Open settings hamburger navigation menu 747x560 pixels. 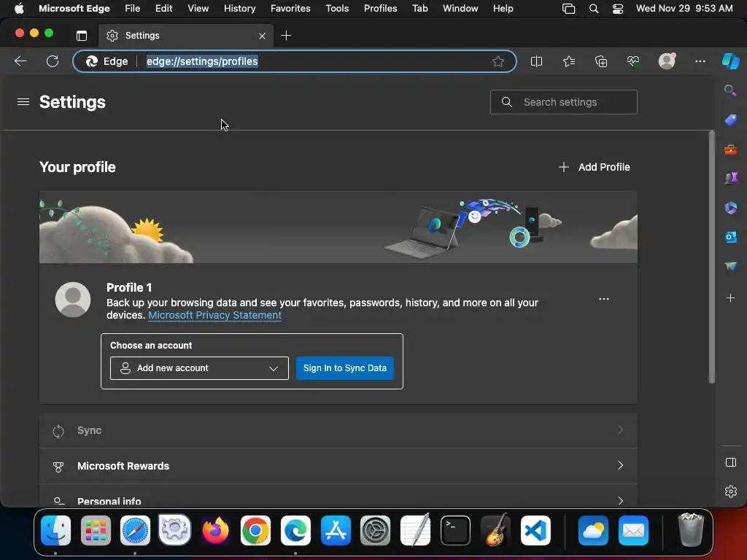coord(23,102)
